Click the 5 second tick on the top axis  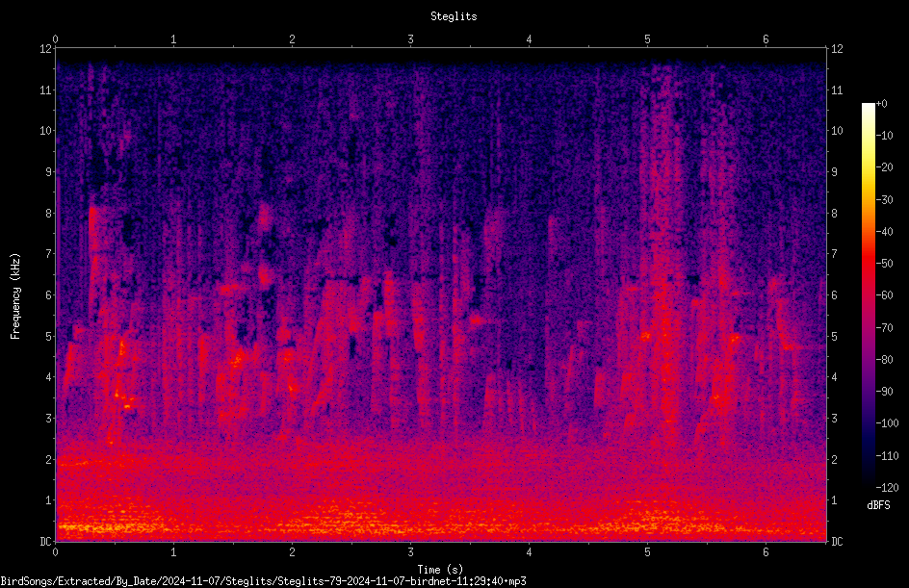tap(647, 39)
